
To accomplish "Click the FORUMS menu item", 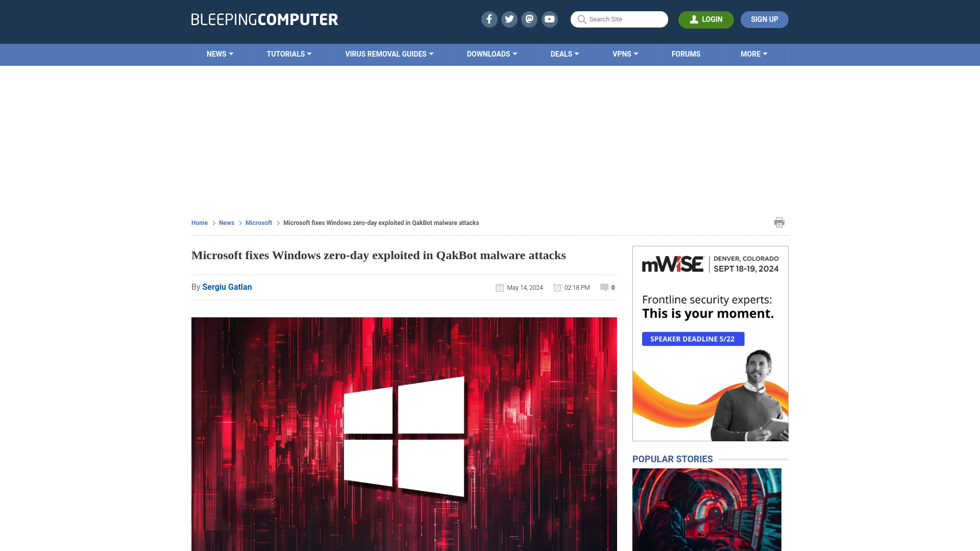I will point(686,54).
